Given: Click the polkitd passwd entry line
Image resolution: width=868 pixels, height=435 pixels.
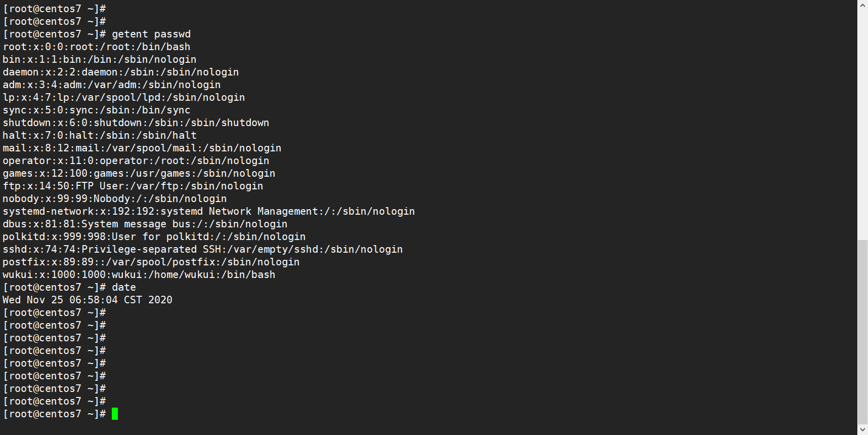Looking at the screenshot, I should tap(154, 237).
